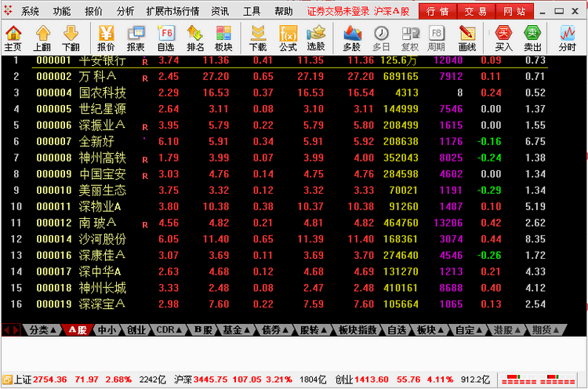Click the right scroll arrow beside tabs
This screenshot has width=588, height=389.
(16, 330)
